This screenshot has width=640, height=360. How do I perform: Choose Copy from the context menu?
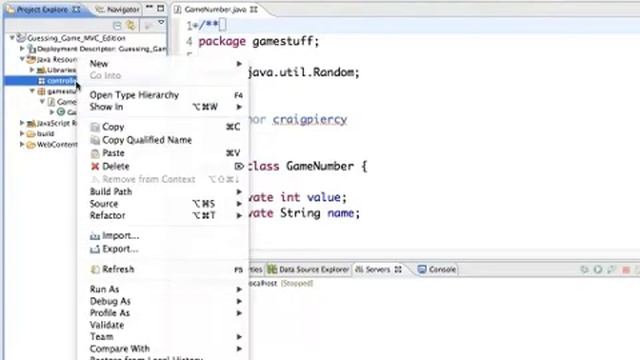163,127
